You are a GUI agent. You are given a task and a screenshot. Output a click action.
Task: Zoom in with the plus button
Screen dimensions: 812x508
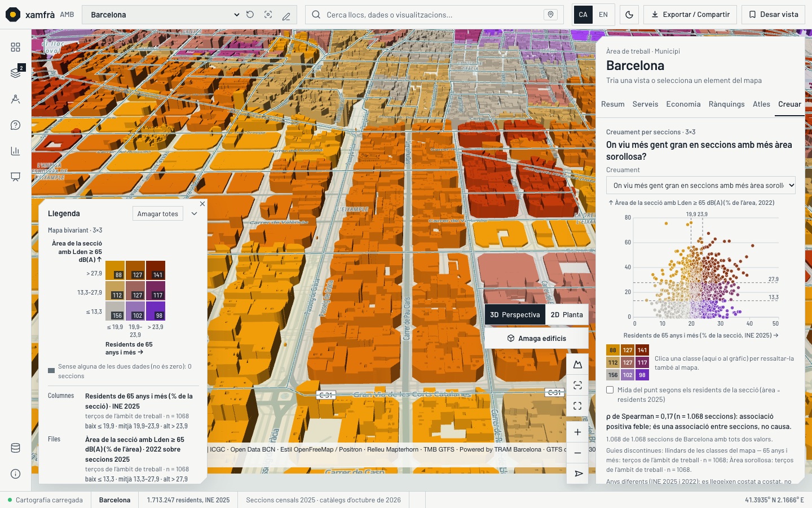click(577, 432)
